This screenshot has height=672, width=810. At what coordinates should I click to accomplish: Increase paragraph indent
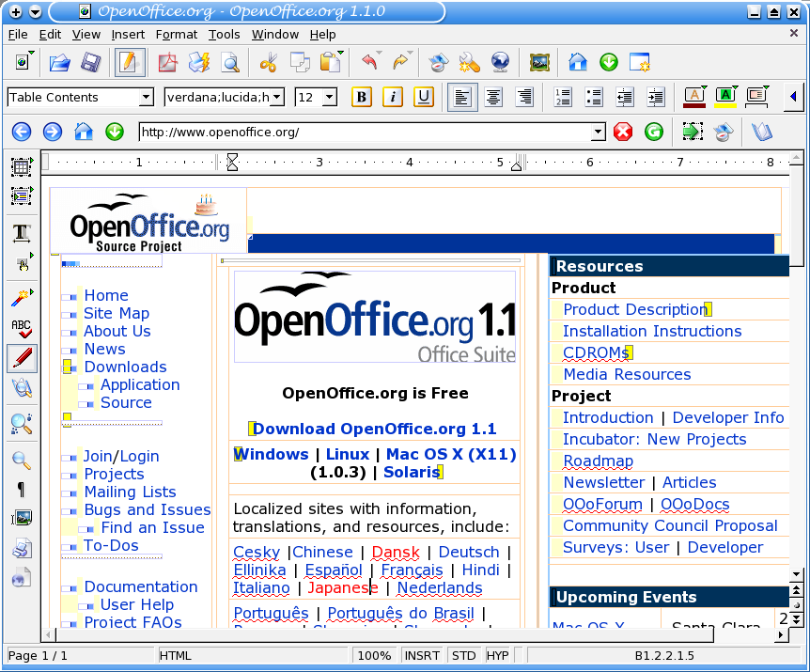[x=656, y=97]
